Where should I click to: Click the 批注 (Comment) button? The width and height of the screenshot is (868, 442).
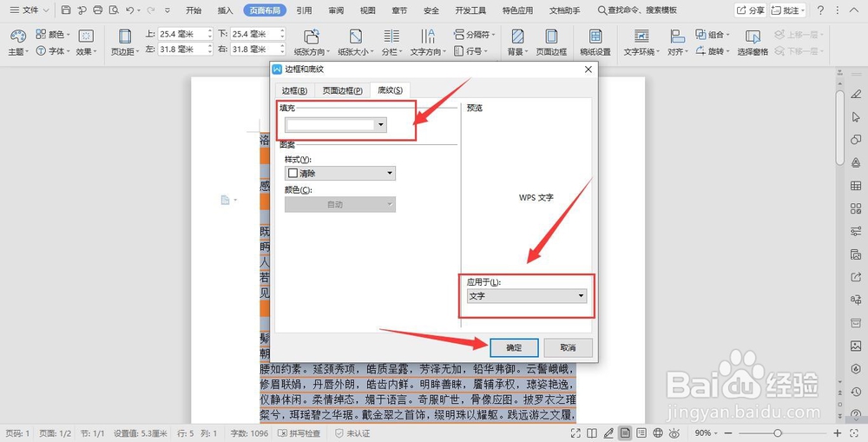(788, 10)
